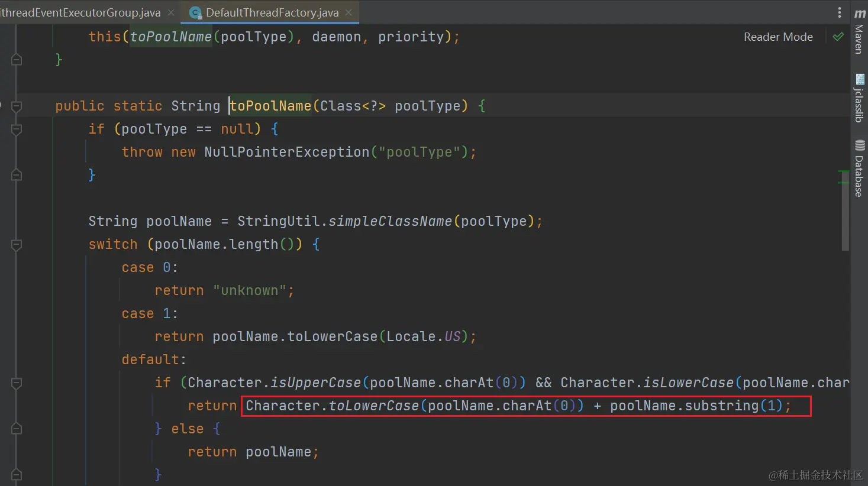Collapse the toPoolName method using its fold marker

point(17,106)
